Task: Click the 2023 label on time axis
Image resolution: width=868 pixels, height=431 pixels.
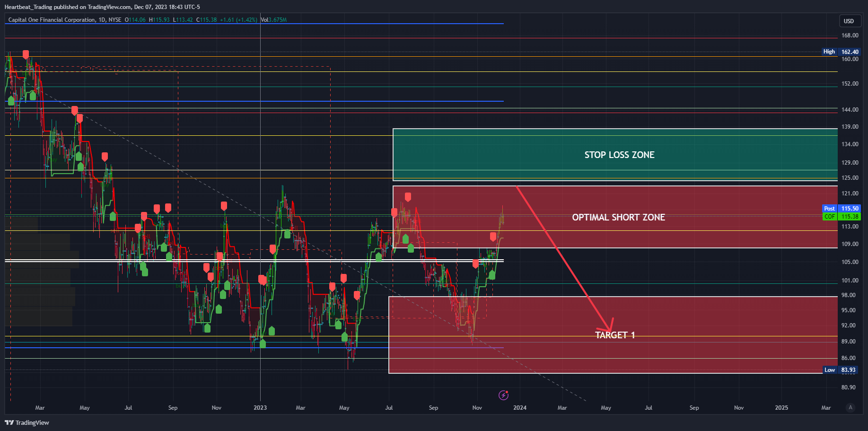Action: [260, 408]
